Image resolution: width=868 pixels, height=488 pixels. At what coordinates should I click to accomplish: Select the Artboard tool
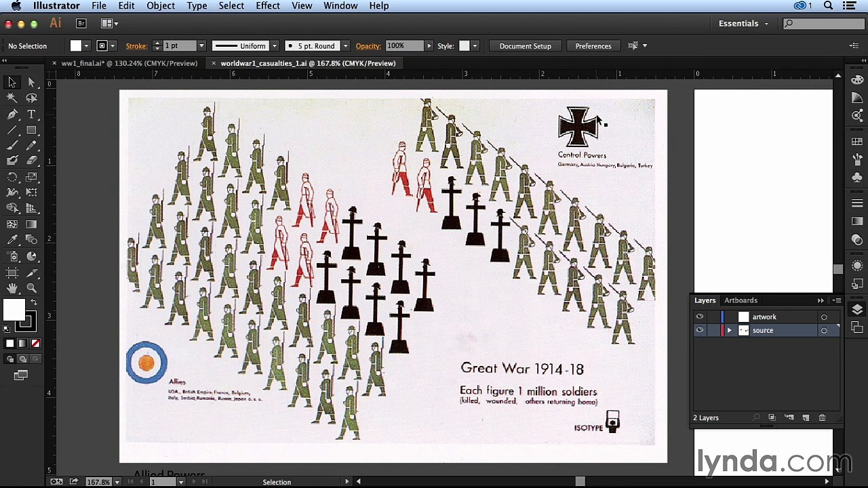(x=12, y=273)
